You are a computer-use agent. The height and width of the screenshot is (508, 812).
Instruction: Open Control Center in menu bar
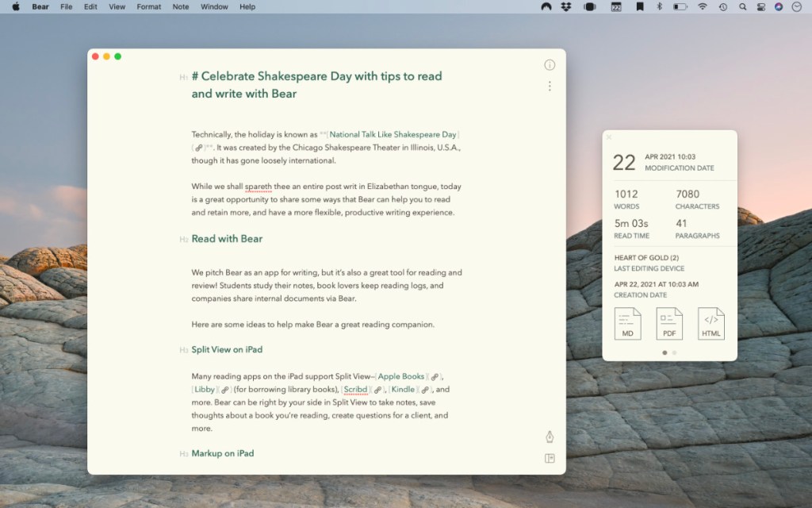coord(760,6)
